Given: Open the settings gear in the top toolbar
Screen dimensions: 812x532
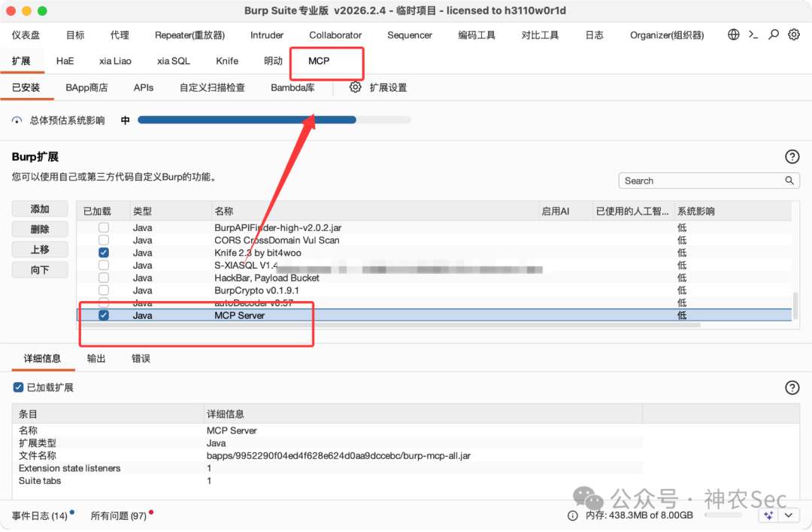Looking at the screenshot, I should tap(794, 35).
